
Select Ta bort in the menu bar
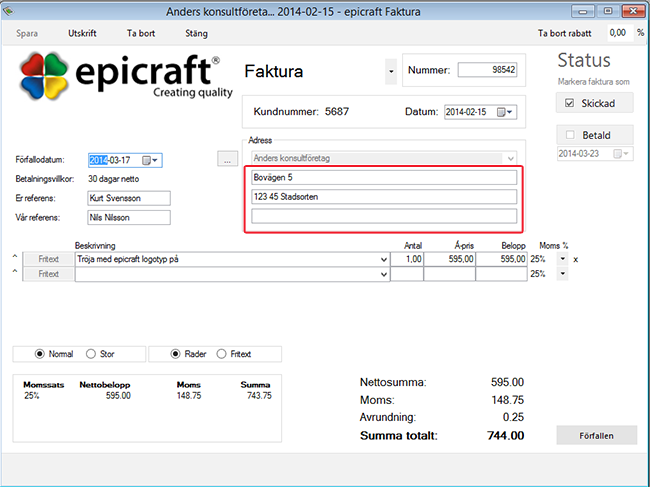pos(141,33)
